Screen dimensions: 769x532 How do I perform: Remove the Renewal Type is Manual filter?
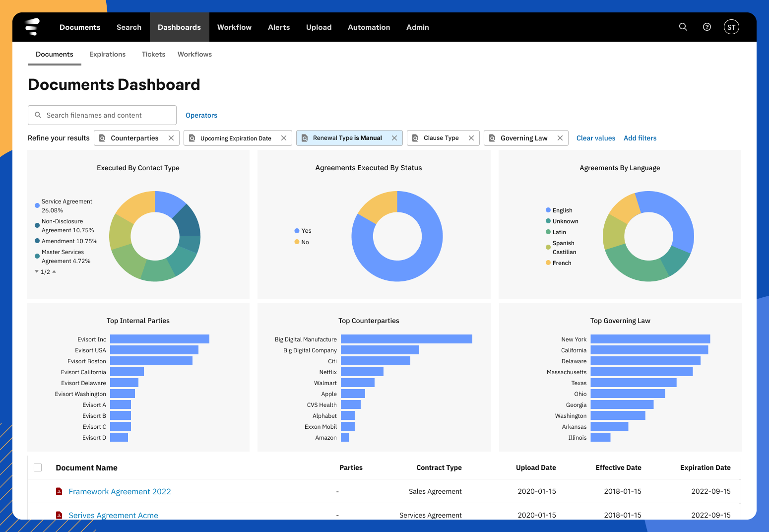tap(394, 138)
